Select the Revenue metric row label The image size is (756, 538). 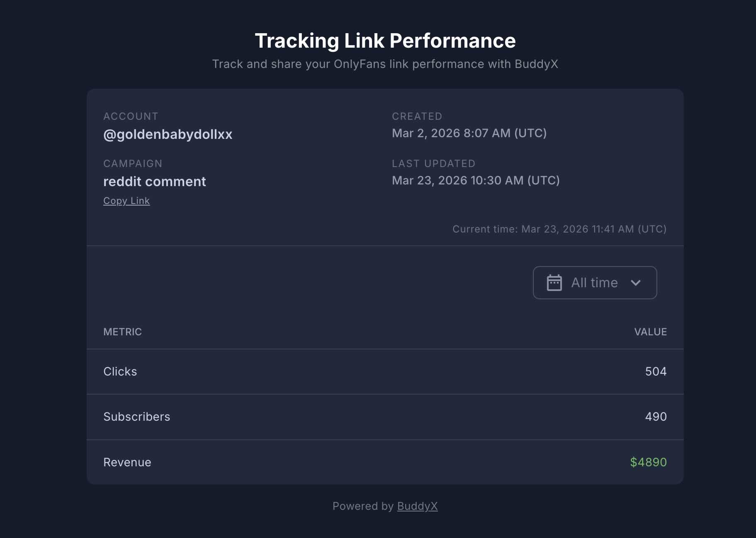click(x=127, y=462)
